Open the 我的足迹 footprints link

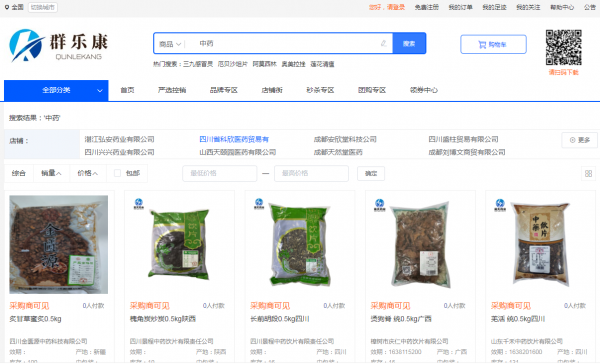(x=494, y=7)
